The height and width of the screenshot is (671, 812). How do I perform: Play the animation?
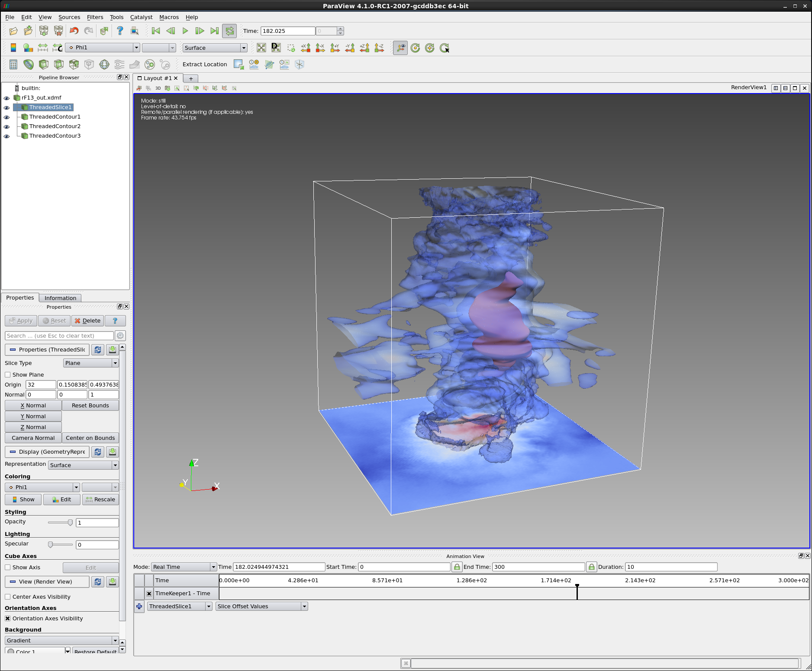click(185, 31)
